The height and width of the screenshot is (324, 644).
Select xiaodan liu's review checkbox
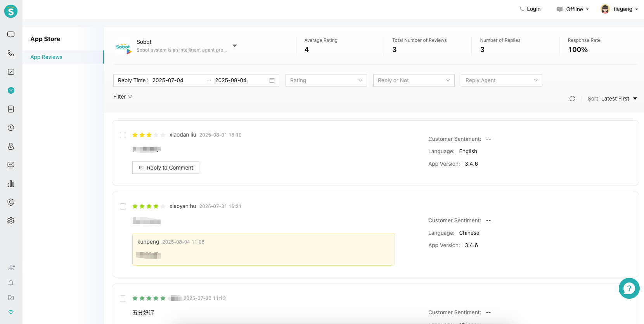tap(123, 135)
